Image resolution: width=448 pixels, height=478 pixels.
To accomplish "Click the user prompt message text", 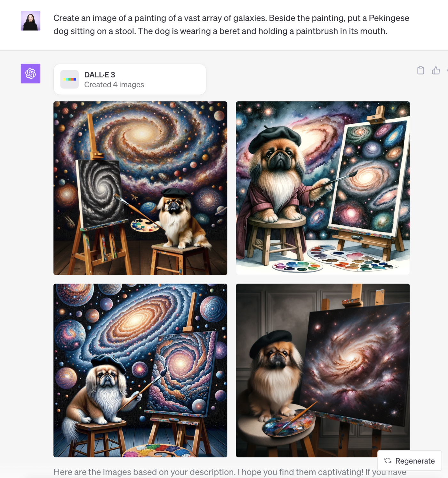I will [231, 25].
